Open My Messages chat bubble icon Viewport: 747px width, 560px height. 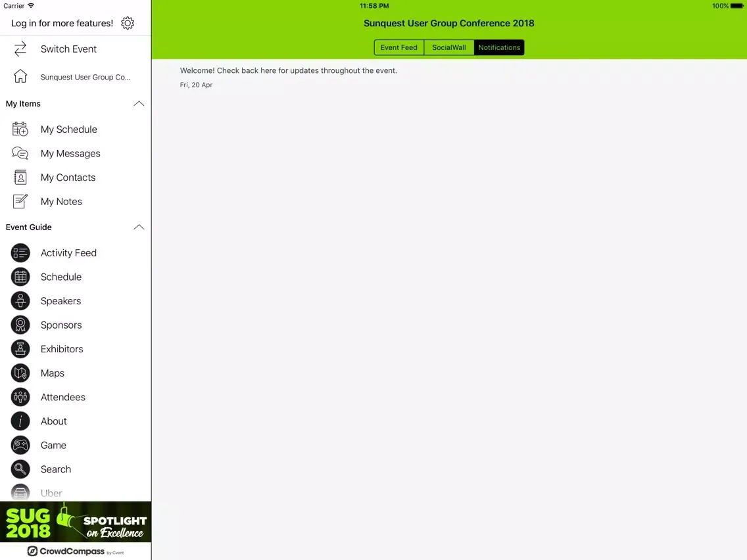point(20,153)
